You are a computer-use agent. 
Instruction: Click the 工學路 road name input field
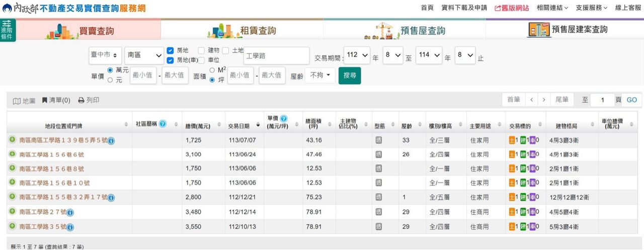click(276, 56)
